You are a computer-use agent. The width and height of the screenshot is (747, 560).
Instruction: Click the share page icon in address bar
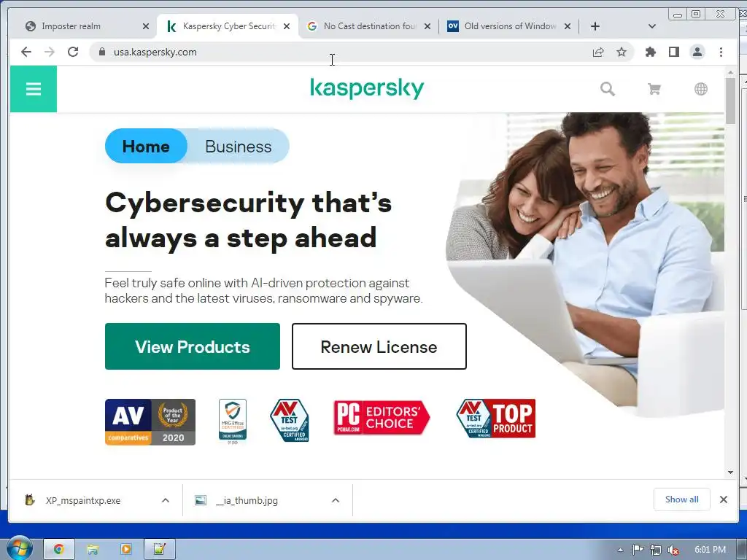click(x=598, y=52)
